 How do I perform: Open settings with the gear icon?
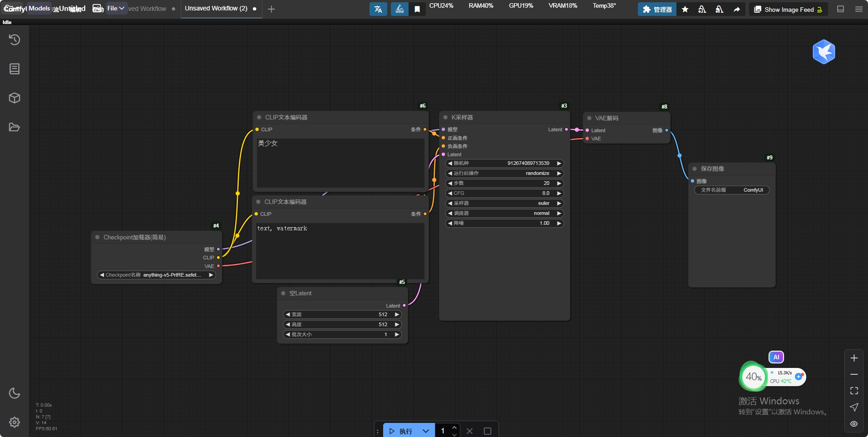click(x=15, y=422)
